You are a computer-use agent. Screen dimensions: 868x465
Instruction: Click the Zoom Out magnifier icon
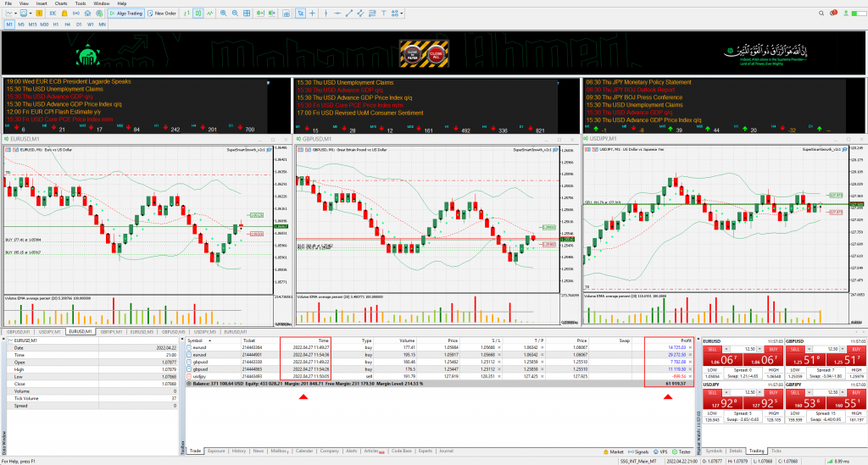point(235,14)
